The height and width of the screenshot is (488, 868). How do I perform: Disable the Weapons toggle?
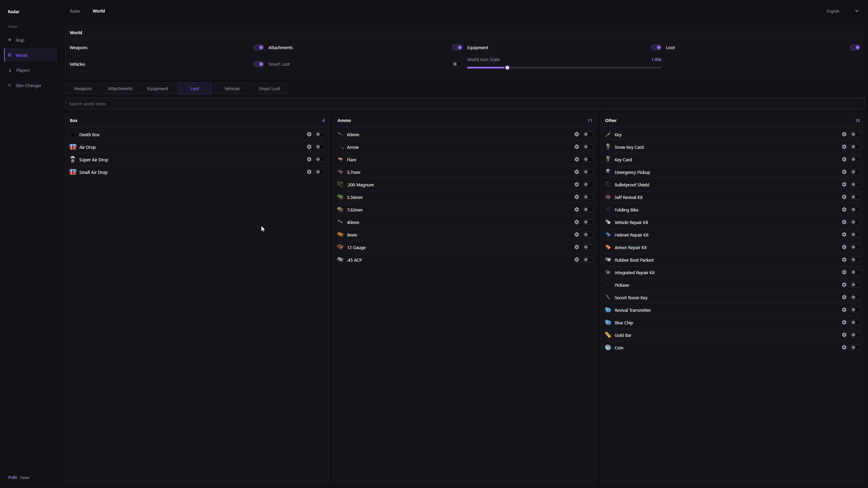[259, 47]
